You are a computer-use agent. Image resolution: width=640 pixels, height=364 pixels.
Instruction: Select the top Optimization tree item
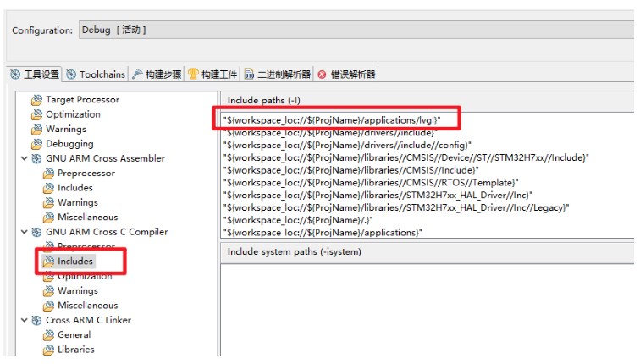73,114
